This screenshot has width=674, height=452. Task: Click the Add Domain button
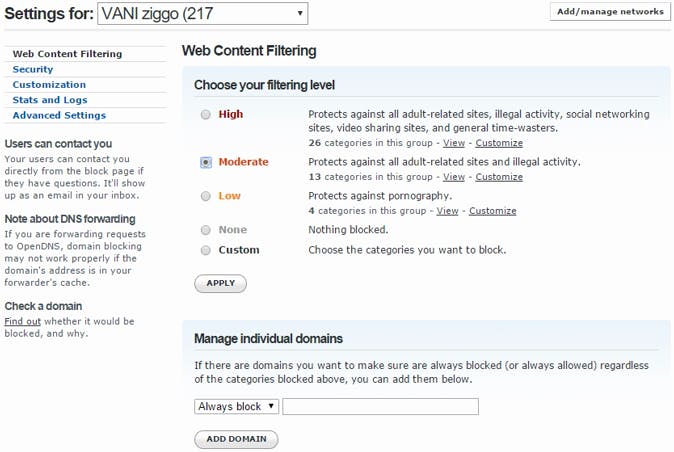pyautogui.click(x=236, y=439)
